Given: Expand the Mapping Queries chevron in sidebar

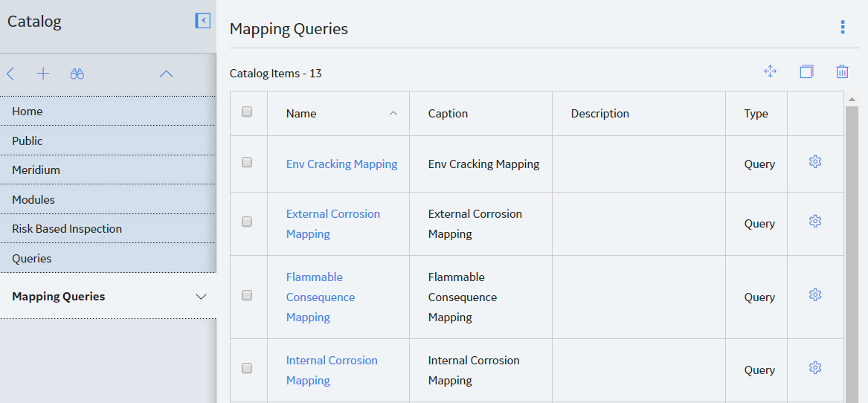Looking at the screenshot, I should pyautogui.click(x=202, y=297).
